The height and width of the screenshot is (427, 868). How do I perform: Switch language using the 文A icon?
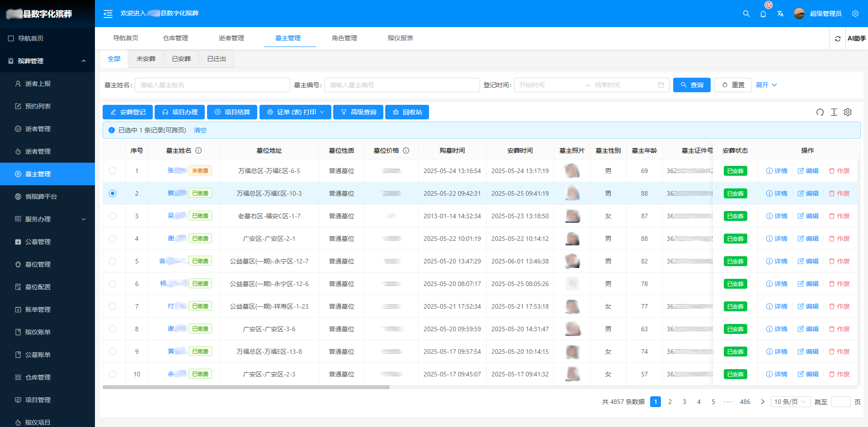pos(780,14)
